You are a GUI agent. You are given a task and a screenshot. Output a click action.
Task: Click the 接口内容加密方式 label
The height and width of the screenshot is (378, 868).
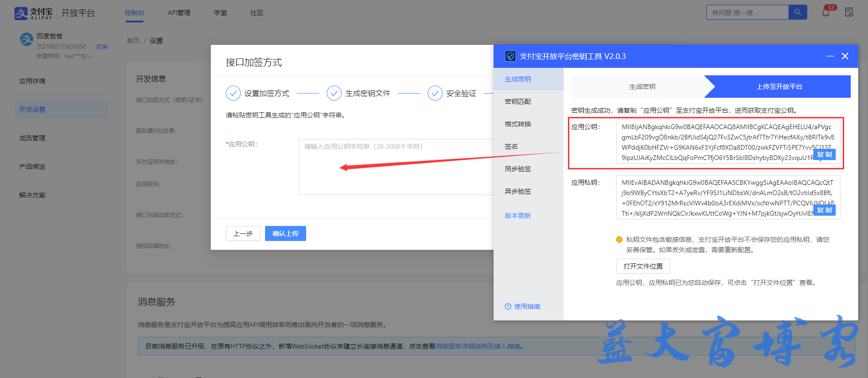click(x=159, y=215)
